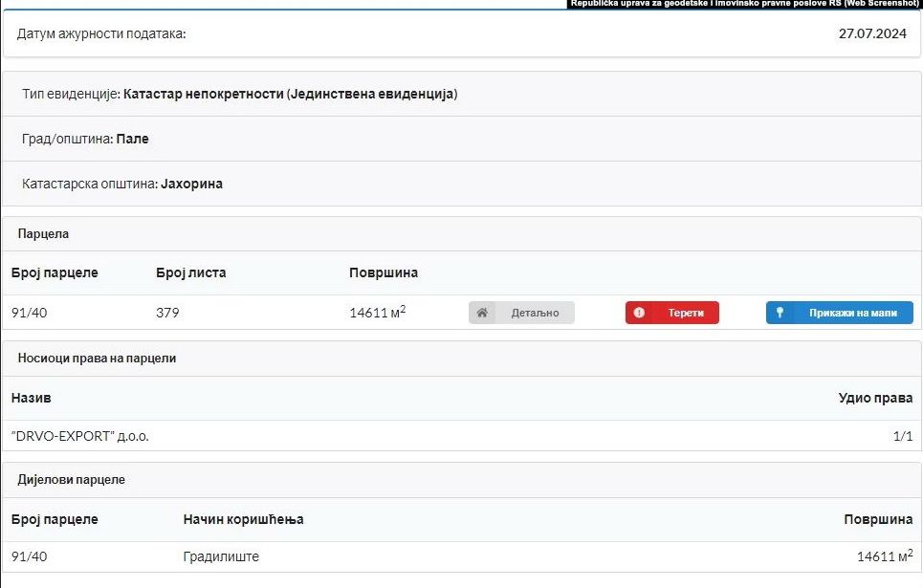Viewport: 923px width, 588px height.
Task: Click the map pin icon on blue button
Action: pyautogui.click(x=780, y=313)
